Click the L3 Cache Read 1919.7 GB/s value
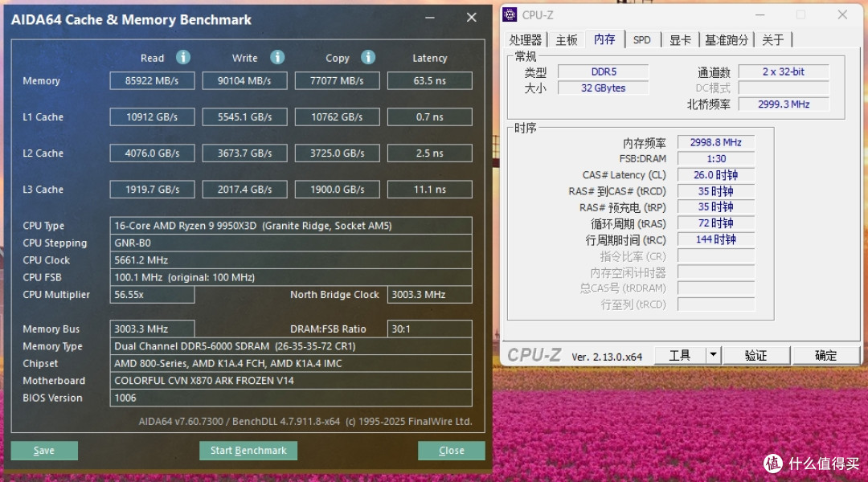This screenshot has height=482, width=868. tap(152, 190)
